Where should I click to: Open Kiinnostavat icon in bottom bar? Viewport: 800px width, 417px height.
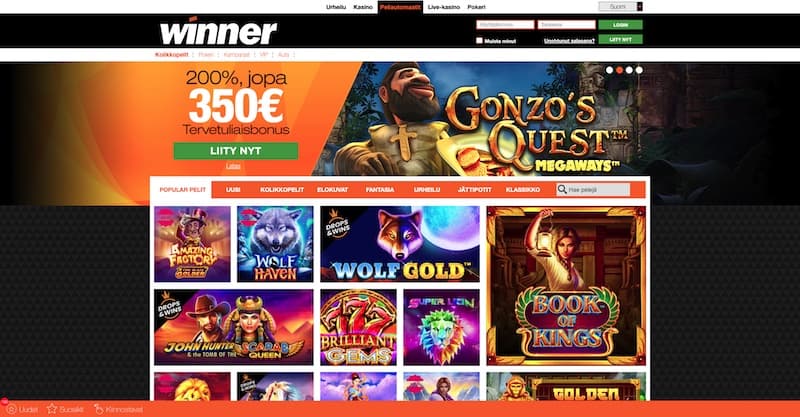tap(98, 409)
